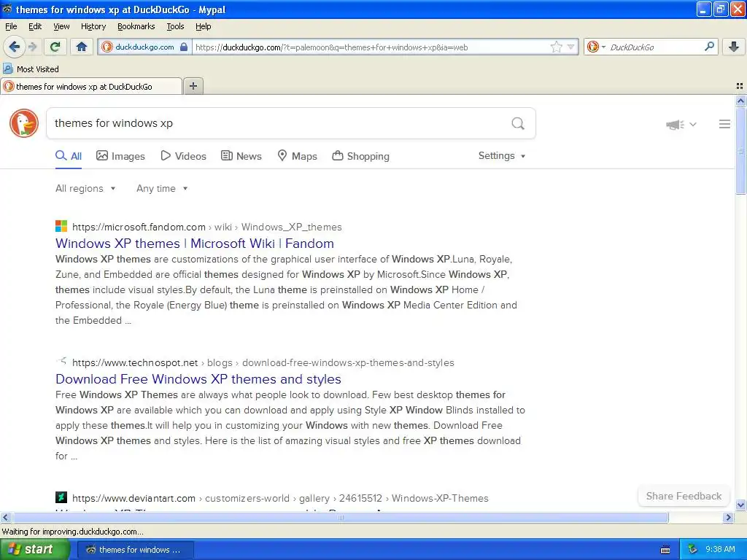Open the Bookmarks menu
Screen dimensions: 747x560
(136, 26)
